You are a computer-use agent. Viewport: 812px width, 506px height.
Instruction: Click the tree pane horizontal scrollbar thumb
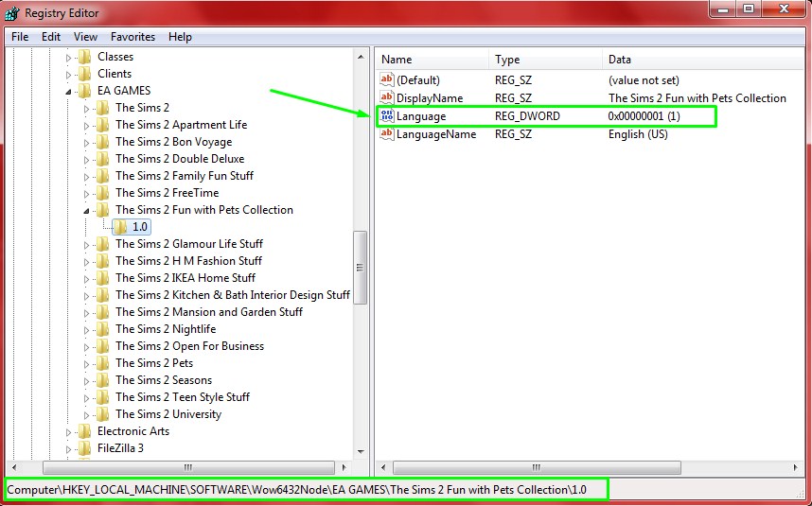[188, 467]
